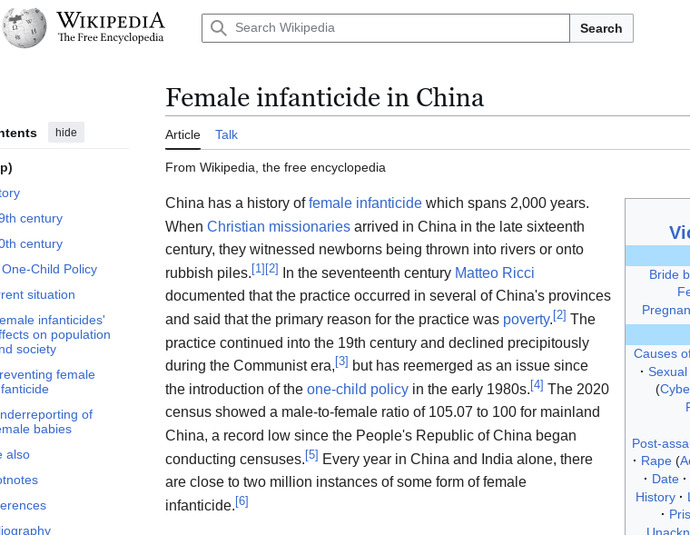Image resolution: width=690 pixels, height=535 pixels.
Task: Go to 20th century section in contents
Action: tap(31, 244)
